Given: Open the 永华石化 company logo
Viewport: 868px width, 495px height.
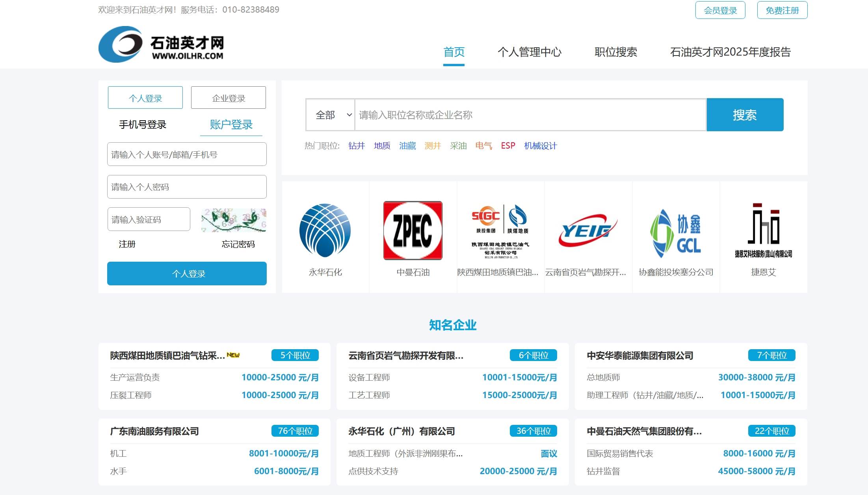Looking at the screenshot, I should pyautogui.click(x=325, y=230).
